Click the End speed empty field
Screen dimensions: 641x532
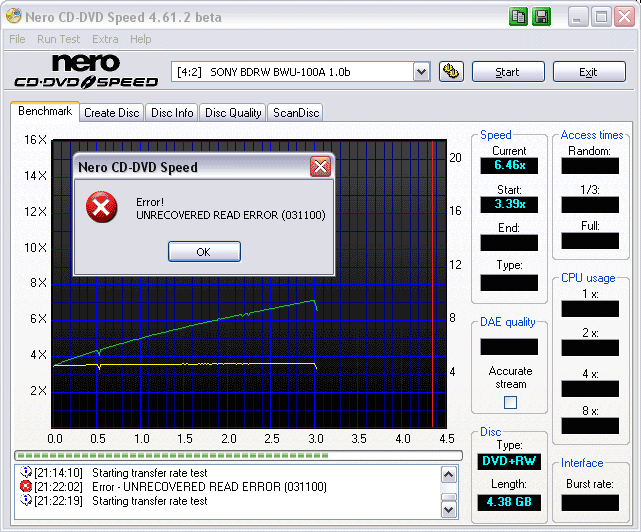[509, 243]
